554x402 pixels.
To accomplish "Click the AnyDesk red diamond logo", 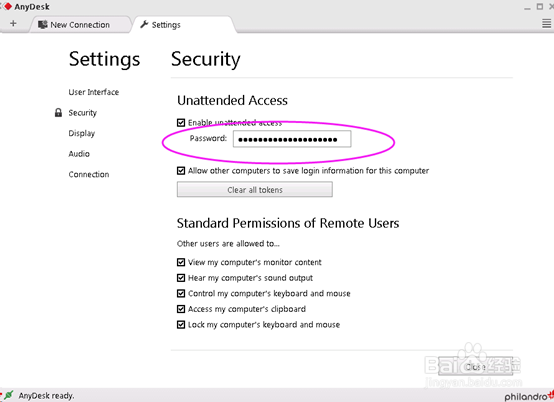I will click(x=8, y=6).
